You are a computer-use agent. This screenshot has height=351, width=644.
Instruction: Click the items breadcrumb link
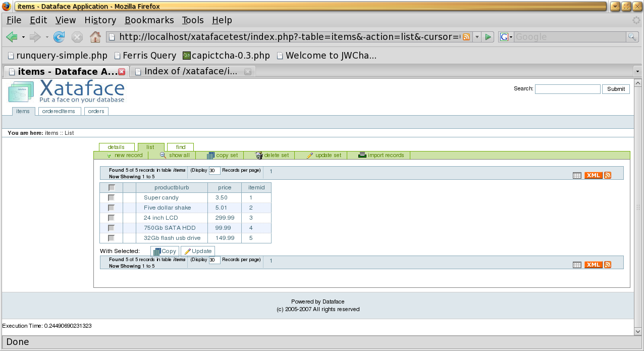(51, 133)
